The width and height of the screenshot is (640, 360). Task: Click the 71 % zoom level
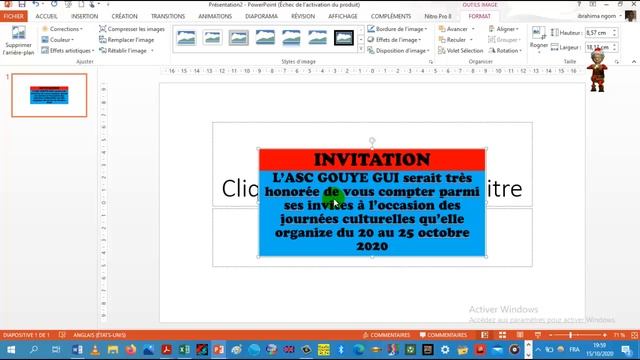click(x=619, y=335)
